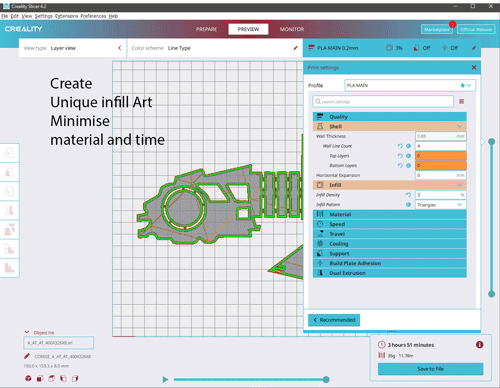The width and height of the screenshot is (500, 388).
Task: Click the settings visibility hamburger menu icon
Action: tap(461, 101)
